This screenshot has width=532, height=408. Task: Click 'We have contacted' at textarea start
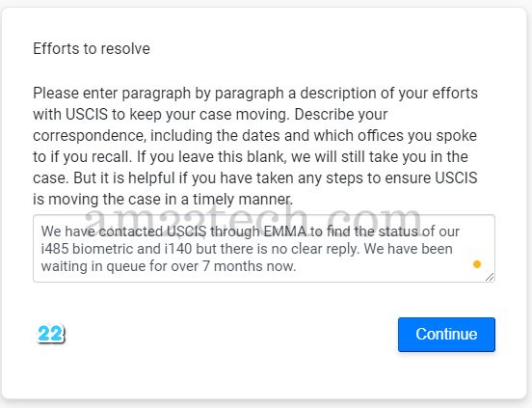coord(102,231)
